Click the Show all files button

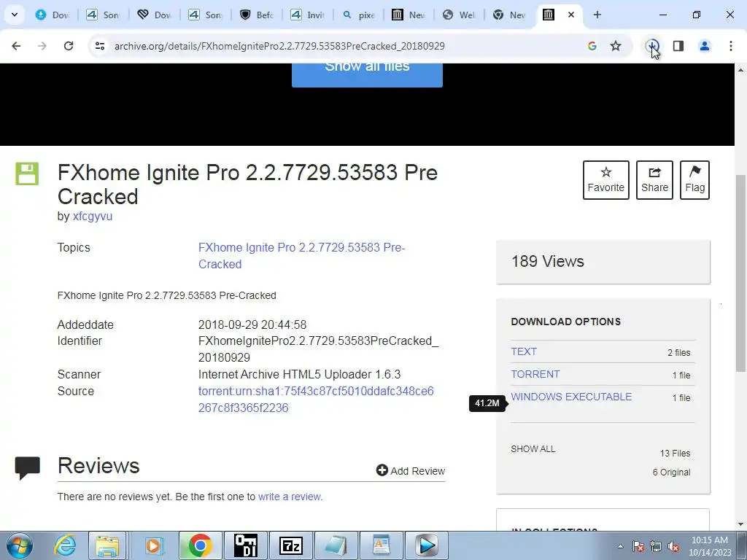coord(367,75)
